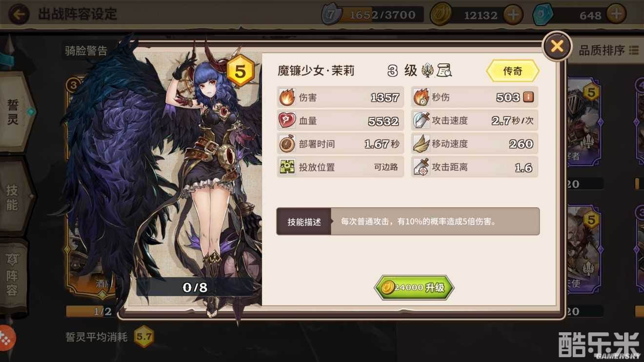Image resolution: width=644 pixels, height=362 pixels.
Task: Click the red dice icon at the bottom left
Action: click(7, 338)
